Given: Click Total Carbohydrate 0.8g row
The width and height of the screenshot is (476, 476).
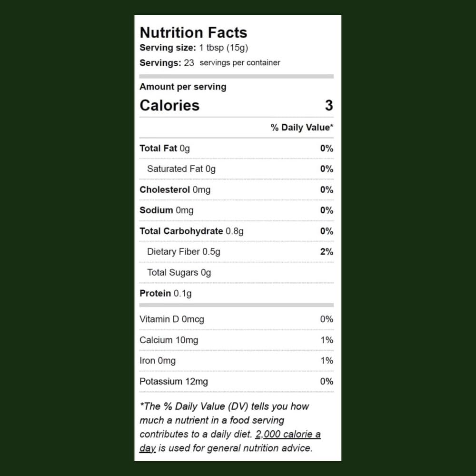Looking at the screenshot, I should tap(237, 231).
